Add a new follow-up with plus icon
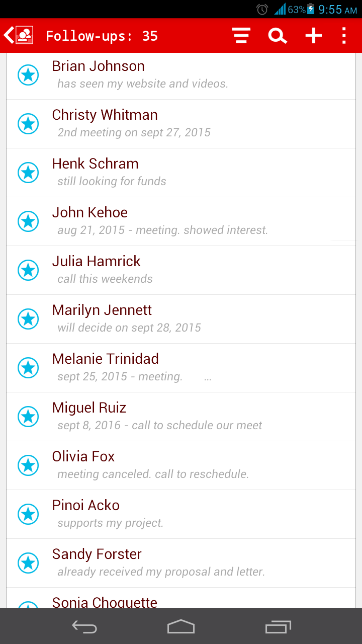Viewport: 362px width, 644px height. coord(313,36)
